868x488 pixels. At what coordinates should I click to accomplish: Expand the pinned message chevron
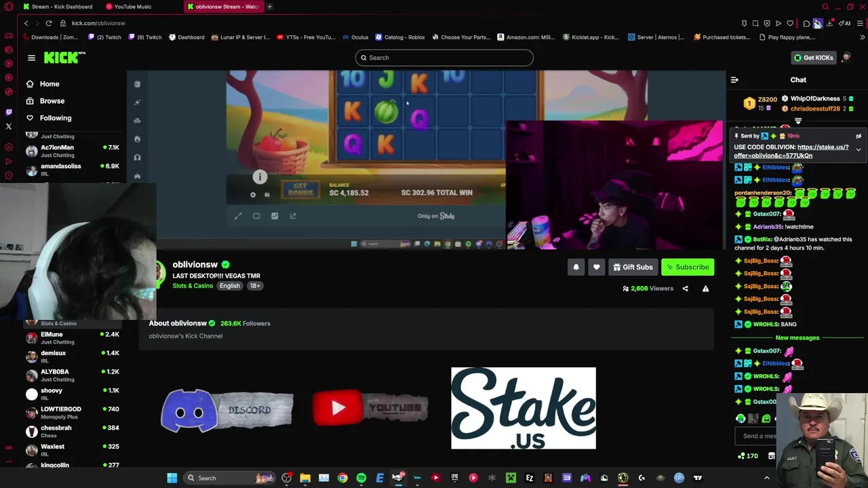point(858,149)
